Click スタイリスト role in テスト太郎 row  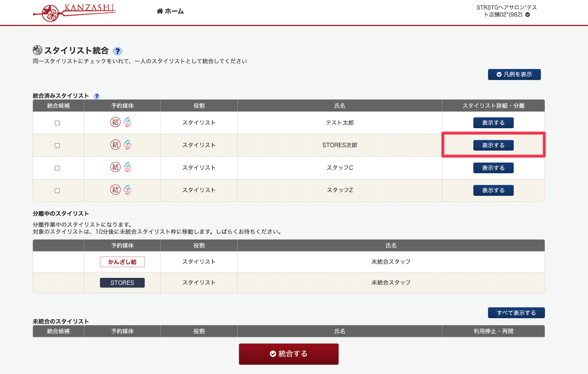199,123
